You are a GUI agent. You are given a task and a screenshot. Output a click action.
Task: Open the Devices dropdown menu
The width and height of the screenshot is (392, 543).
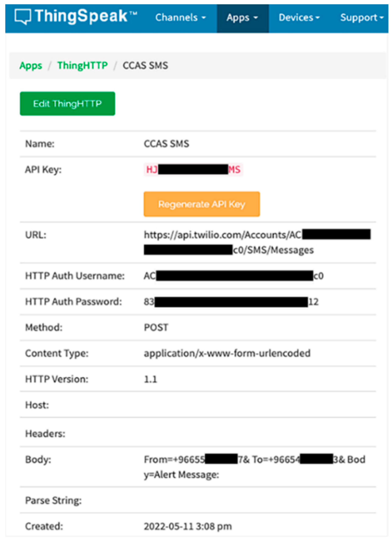[299, 17]
